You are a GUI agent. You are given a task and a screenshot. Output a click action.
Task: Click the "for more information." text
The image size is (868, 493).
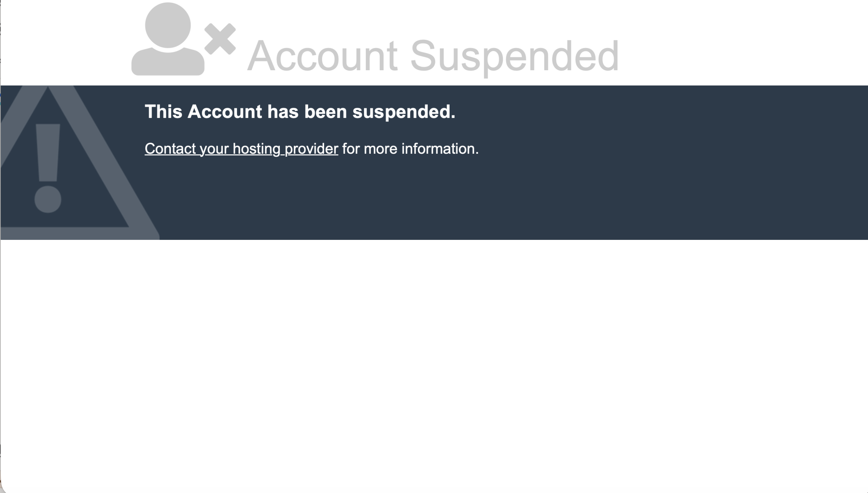point(410,149)
